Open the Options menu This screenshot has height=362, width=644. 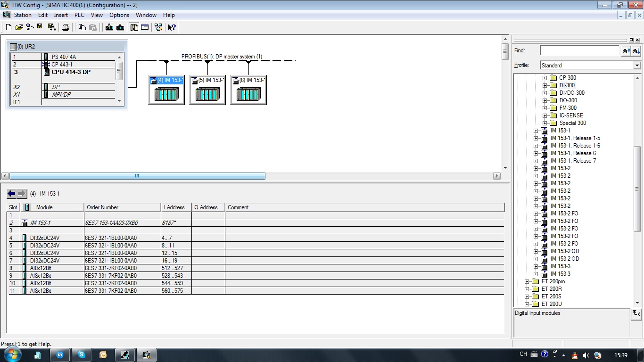[x=119, y=15]
